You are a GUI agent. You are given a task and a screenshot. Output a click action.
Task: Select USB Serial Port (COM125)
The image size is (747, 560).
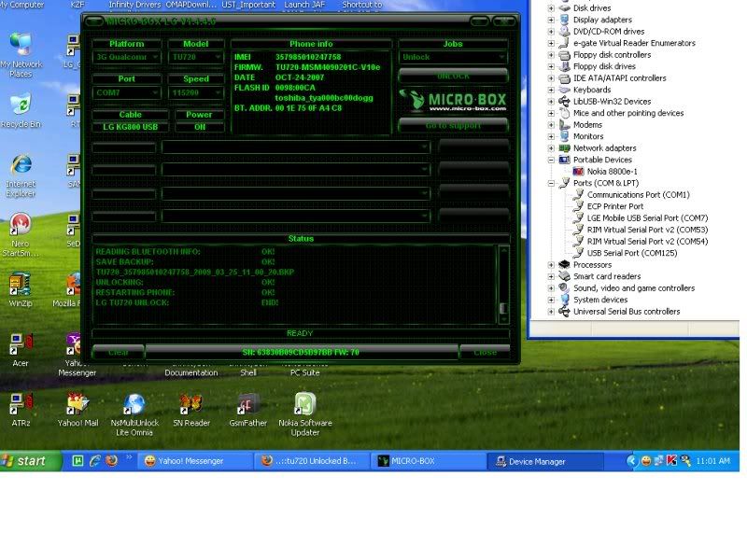tap(632, 253)
